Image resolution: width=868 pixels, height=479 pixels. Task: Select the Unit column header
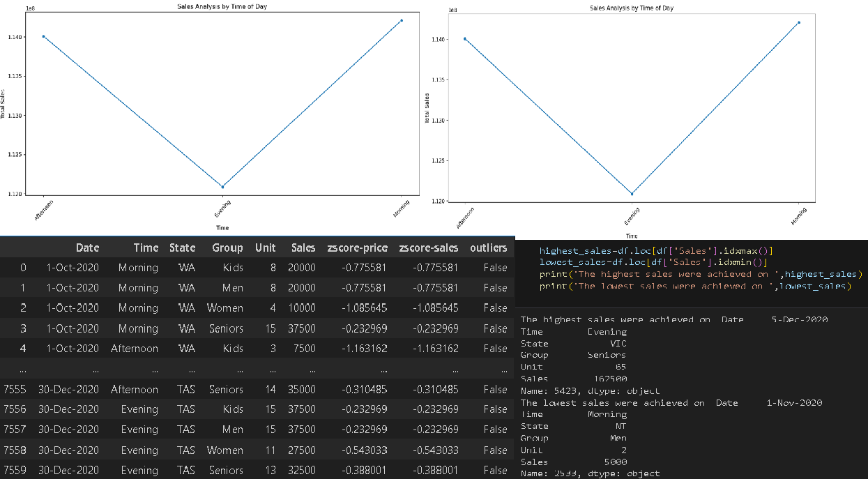266,248
